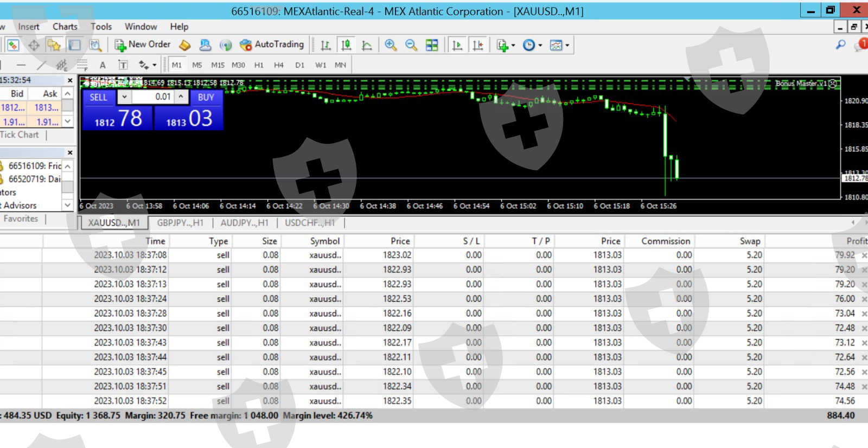
Task: Zoom in on the chart
Action: pos(391,45)
